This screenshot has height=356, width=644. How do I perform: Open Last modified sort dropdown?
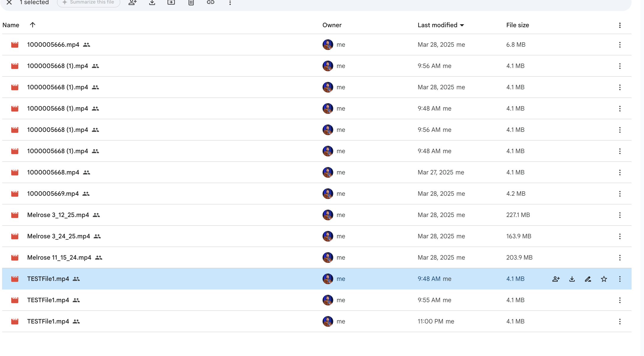(x=441, y=25)
